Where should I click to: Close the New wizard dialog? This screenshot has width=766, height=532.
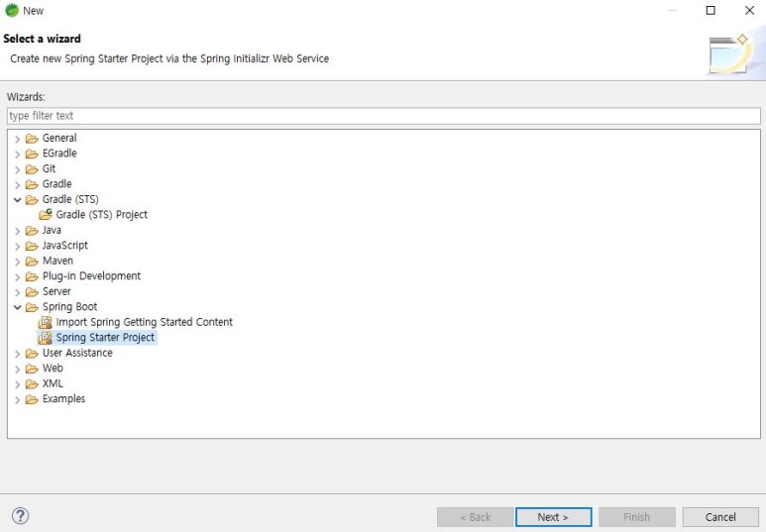point(749,10)
